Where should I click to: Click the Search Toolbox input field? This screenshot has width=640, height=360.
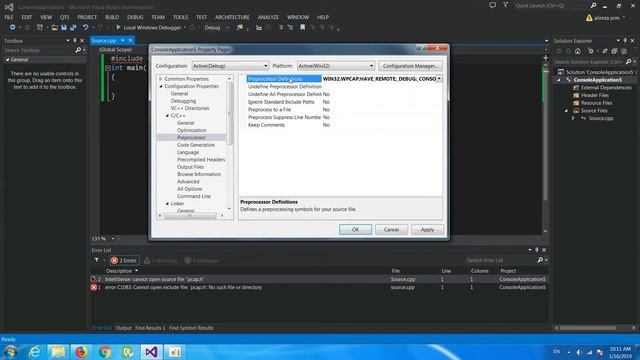click(38, 50)
